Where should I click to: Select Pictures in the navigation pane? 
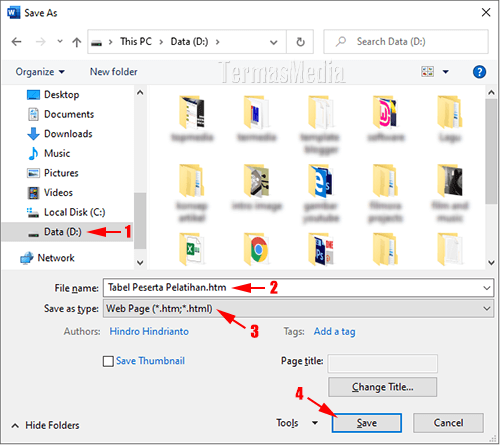click(53, 173)
